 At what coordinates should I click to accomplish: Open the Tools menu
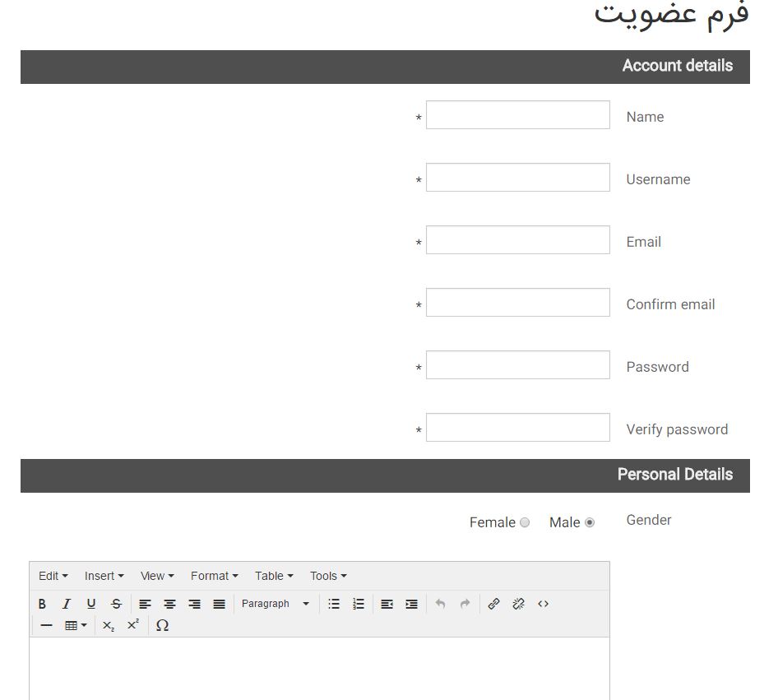click(326, 576)
